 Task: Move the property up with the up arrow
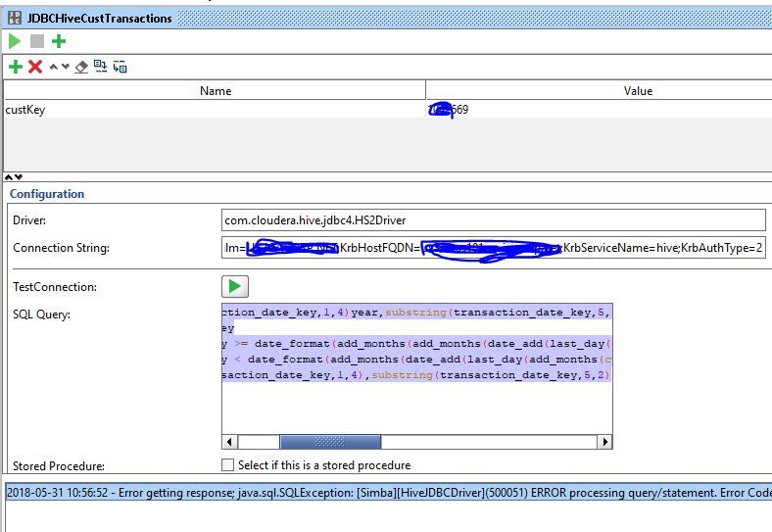54,67
